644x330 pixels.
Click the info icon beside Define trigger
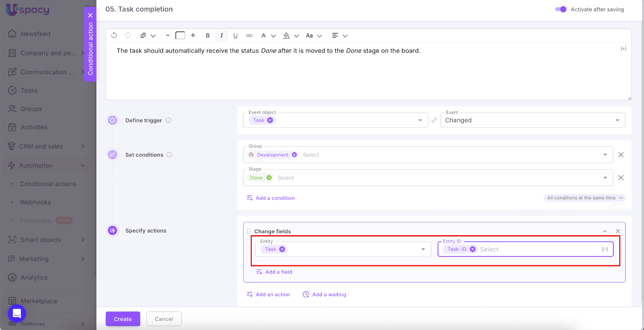tap(169, 120)
